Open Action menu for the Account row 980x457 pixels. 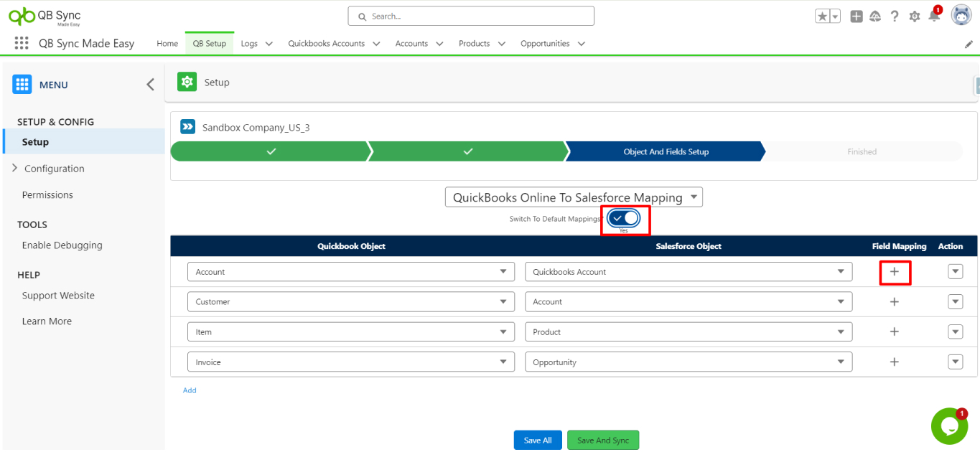coord(955,272)
